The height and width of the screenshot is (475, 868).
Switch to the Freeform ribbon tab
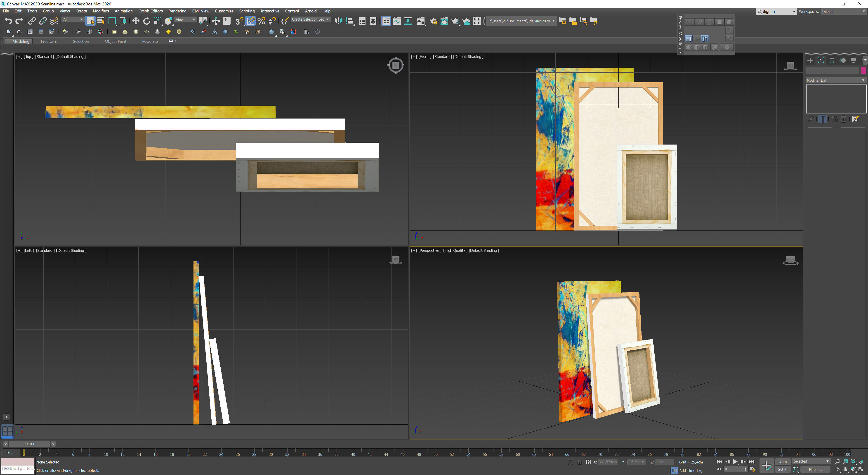point(49,41)
